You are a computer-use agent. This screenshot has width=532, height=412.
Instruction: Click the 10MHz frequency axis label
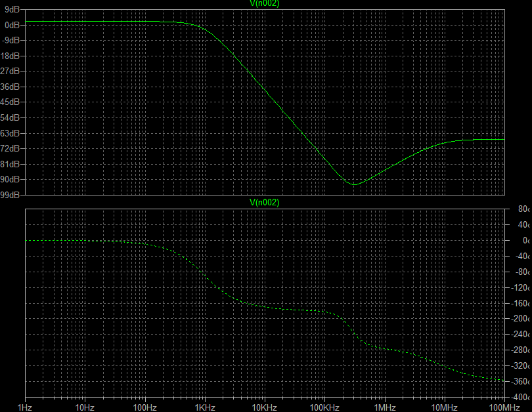(x=444, y=407)
